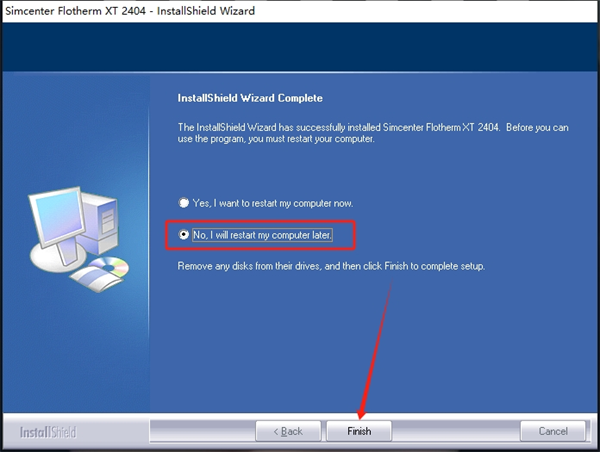Image resolution: width=600 pixels, height=452 pixels.
Task: Click the monitor stand base in the graphic
Action: coord(57,258)
